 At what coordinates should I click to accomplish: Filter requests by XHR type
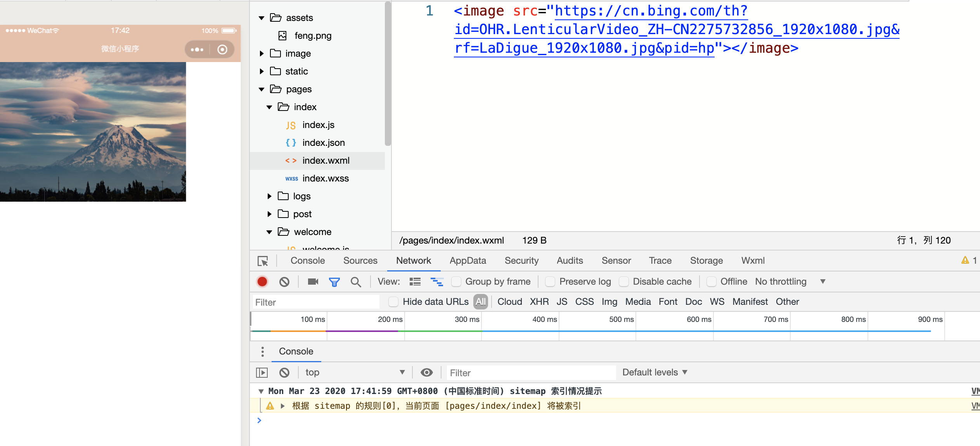pyautogui.click(x=539, y=302)
